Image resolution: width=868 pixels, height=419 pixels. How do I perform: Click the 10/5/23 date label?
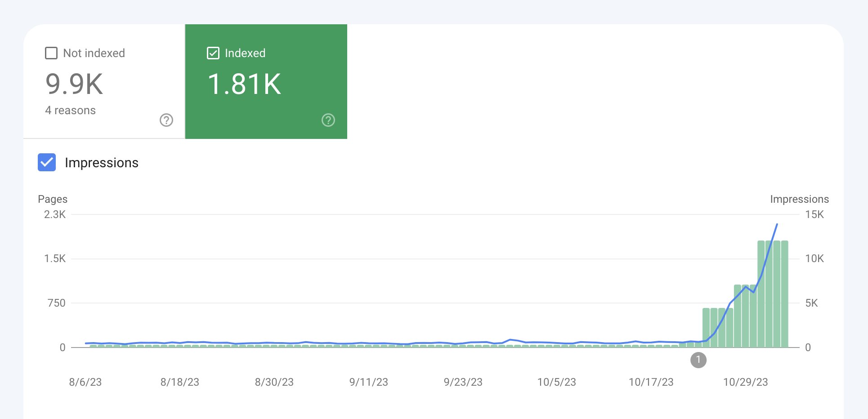pyautogui.click(x=557, y=382)
